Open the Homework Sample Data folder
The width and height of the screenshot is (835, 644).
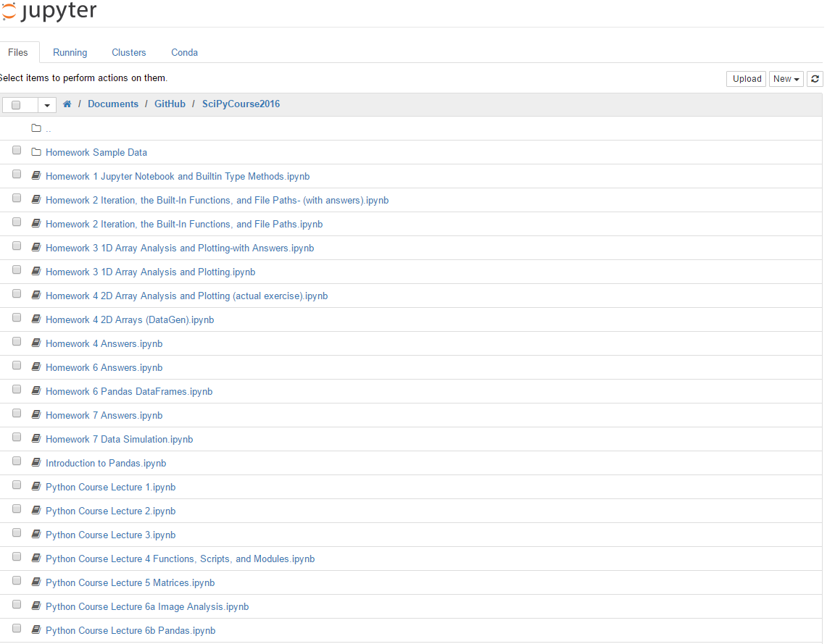96,153
